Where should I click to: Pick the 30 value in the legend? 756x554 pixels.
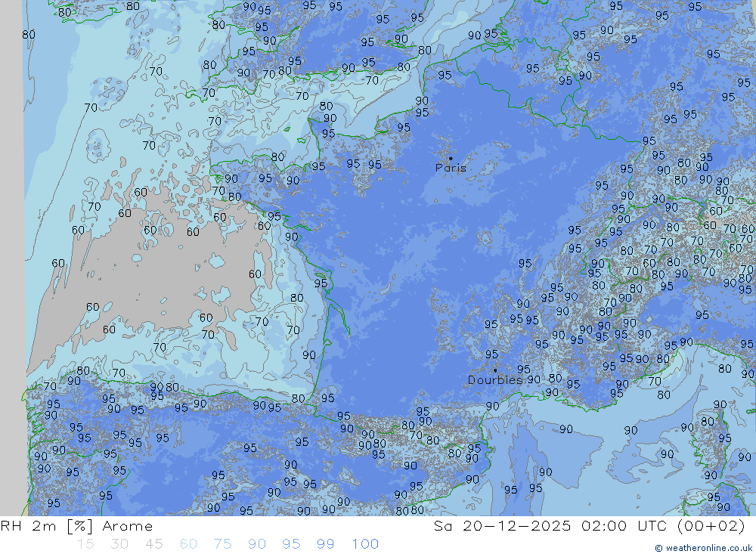pos(119,544)
